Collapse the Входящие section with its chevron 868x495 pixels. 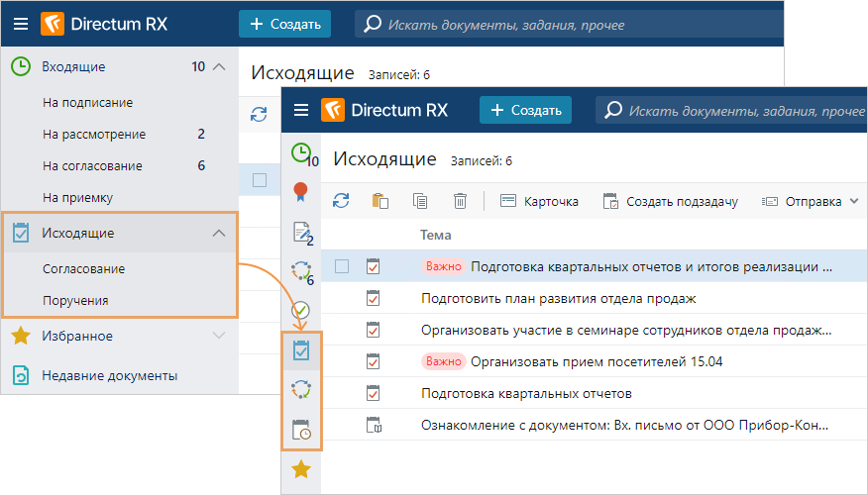220,67
